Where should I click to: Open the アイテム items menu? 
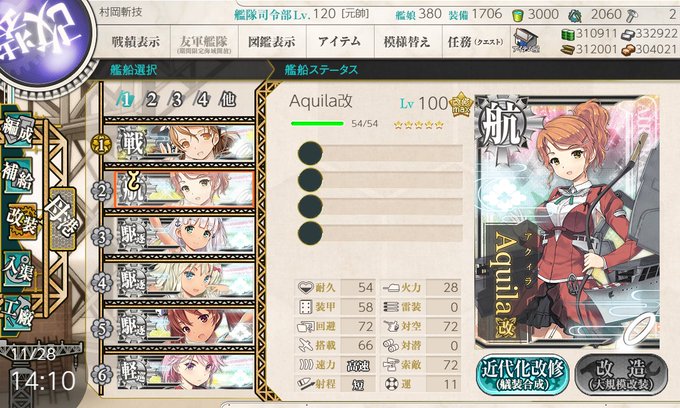click(339, 42)
